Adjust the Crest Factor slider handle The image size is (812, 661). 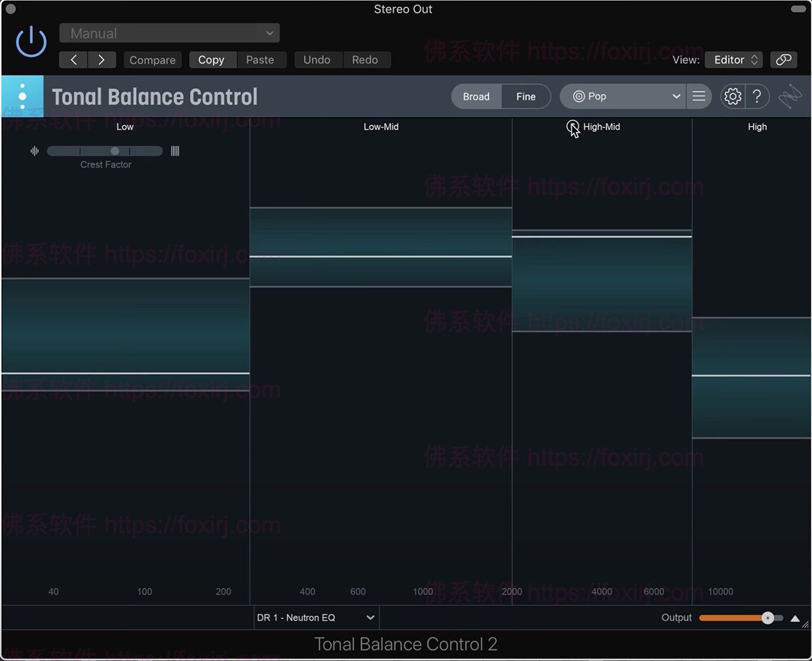tap(114, 151)
